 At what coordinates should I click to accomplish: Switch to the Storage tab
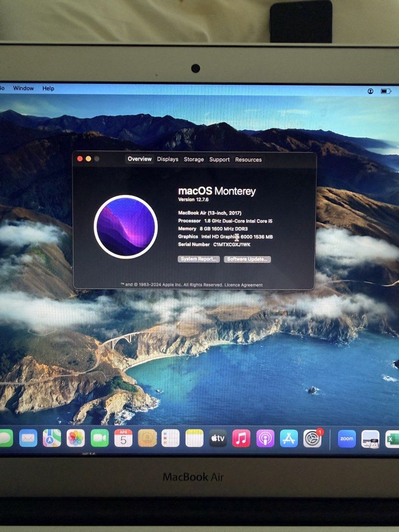point(194,159)
